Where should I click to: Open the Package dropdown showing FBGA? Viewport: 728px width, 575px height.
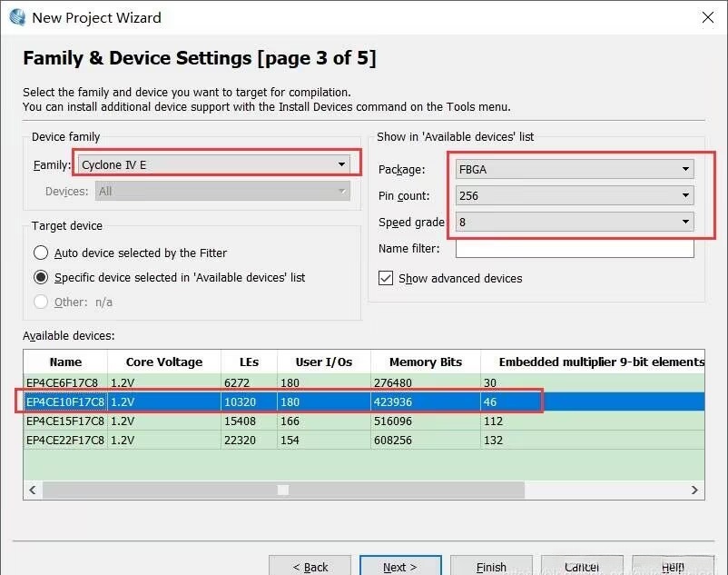coord(575,169)
